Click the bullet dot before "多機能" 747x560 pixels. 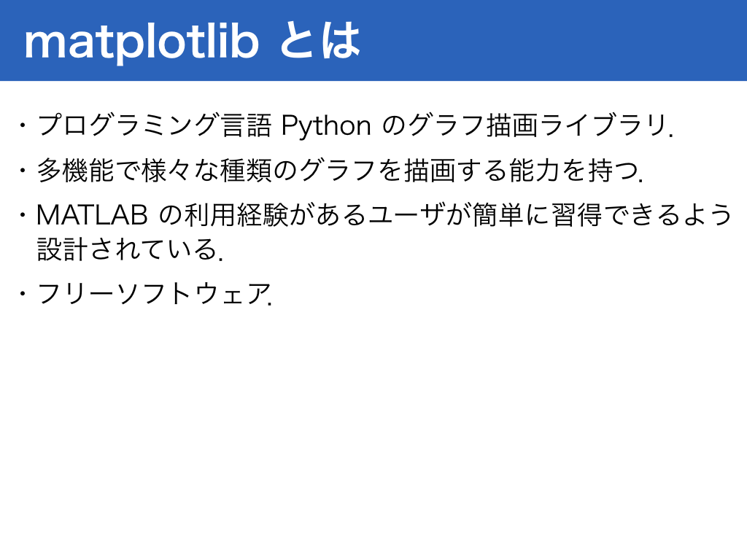[x=22, y=171]
